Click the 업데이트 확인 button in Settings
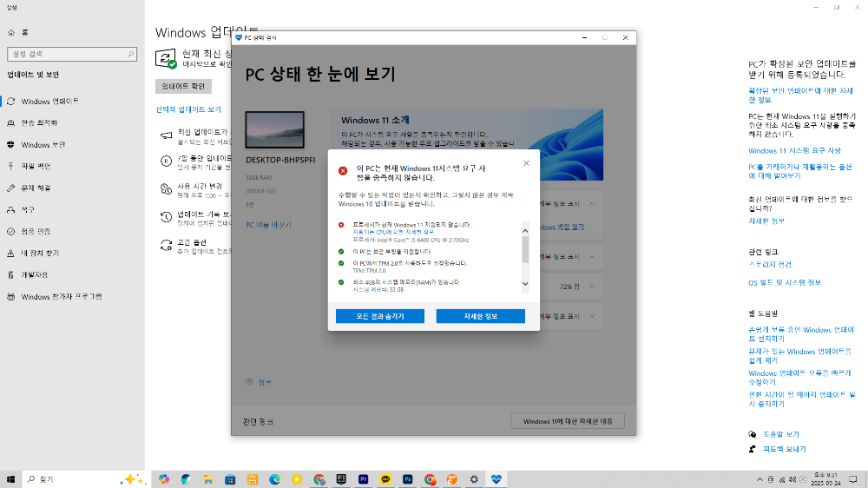The width and height of the screenshot is (868, 488). pyautogui.click(x=183, y=87)
